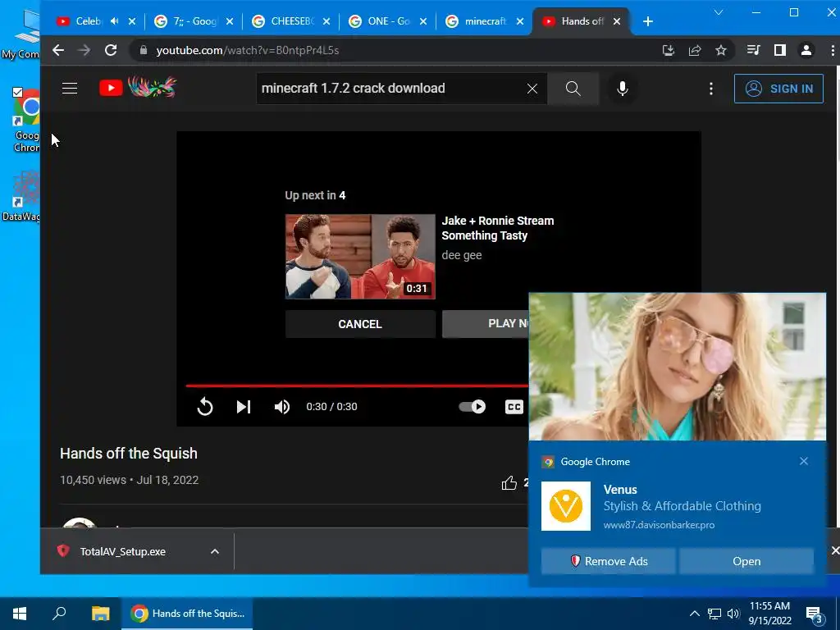
Task: Dismiss the Venus Chrome notification
Action: tap(804, 461)
